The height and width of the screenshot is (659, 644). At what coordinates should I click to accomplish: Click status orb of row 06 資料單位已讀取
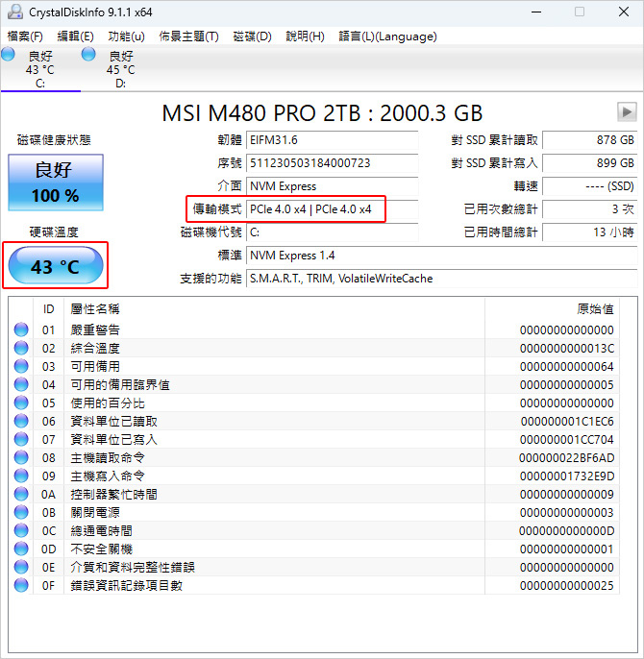[x=21, y=421]
